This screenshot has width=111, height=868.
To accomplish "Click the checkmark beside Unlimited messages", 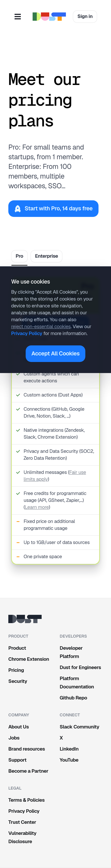I will click(x=18, y=472).
